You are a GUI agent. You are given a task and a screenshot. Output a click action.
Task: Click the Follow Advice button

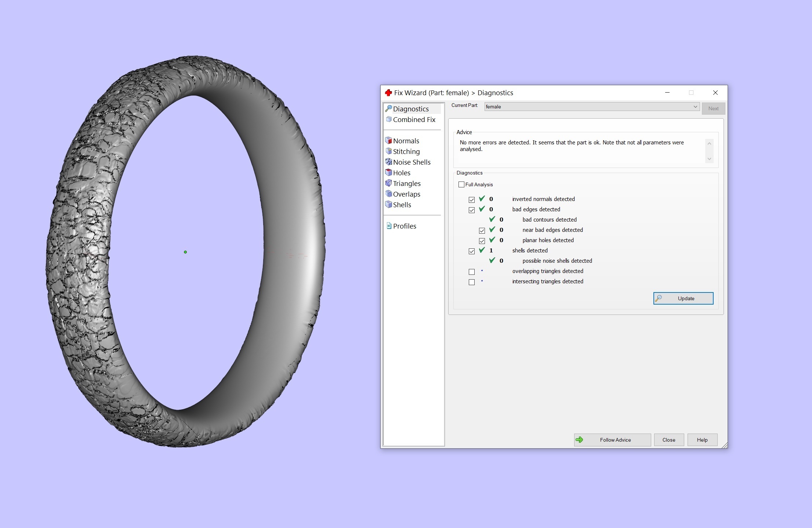(612, 440)
